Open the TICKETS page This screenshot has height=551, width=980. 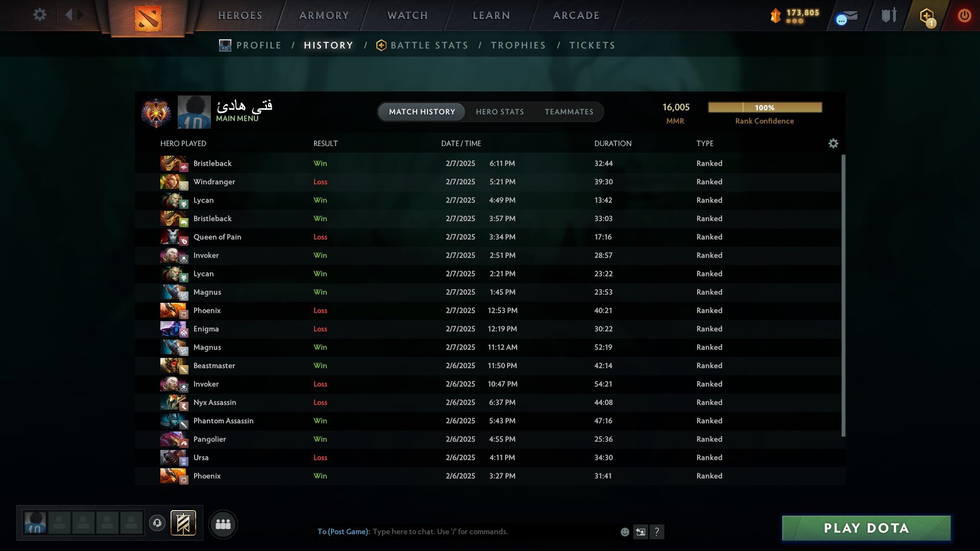pyautogui.click(x=592, y=45)
